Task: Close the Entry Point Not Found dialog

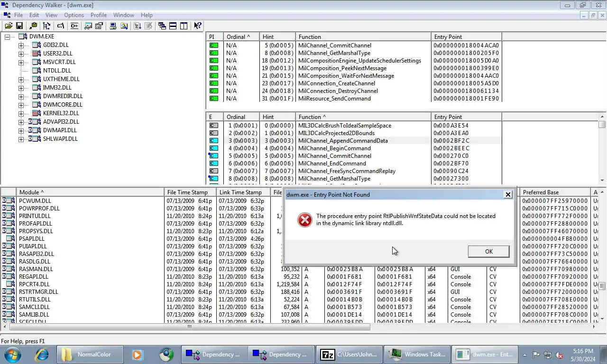Action: tap(507, 194)
